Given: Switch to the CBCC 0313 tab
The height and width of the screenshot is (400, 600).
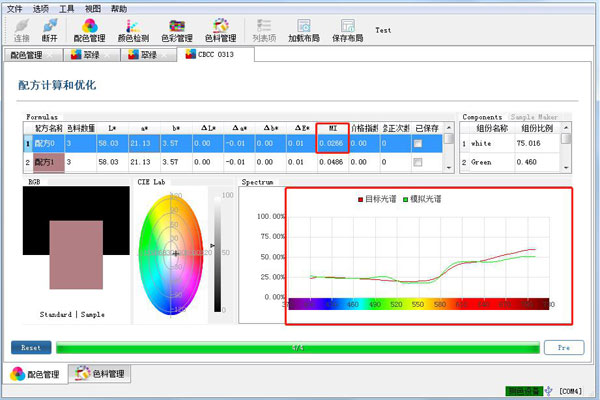Looking at the screenshot, I should click(x=212, y=55).
